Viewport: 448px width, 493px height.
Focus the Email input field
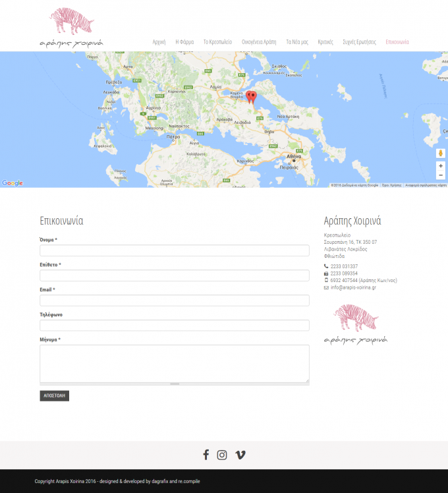click(x=175, y=301)
